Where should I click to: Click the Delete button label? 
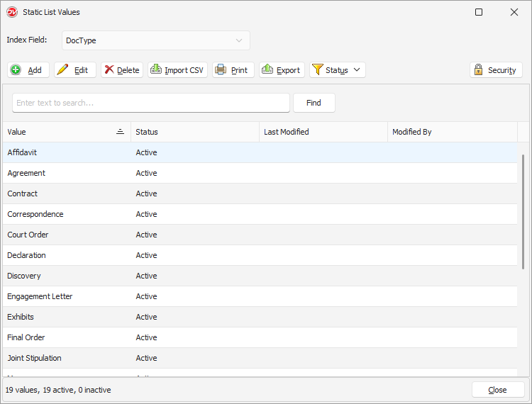click(x=128, y=70)
